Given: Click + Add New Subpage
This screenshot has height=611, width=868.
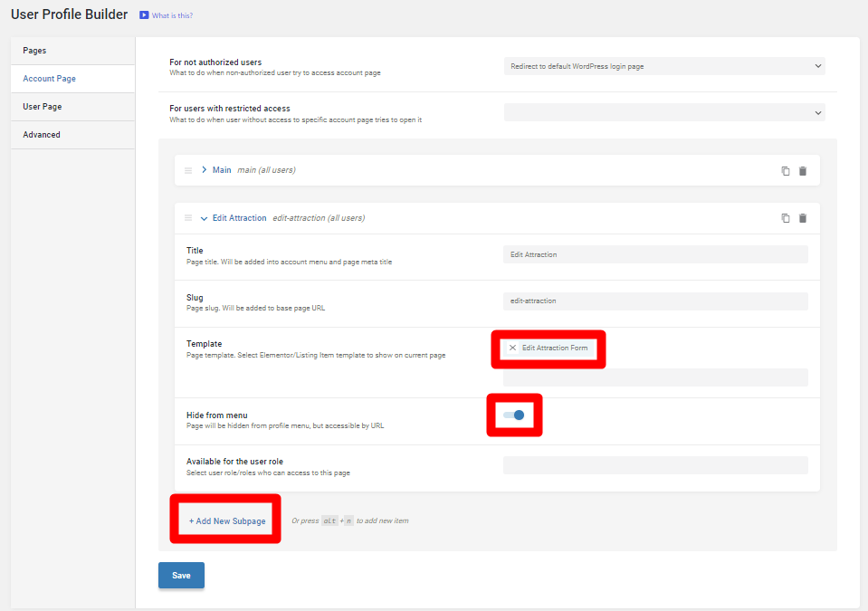Looking at the screenshot, I should [x=227, y=521].
